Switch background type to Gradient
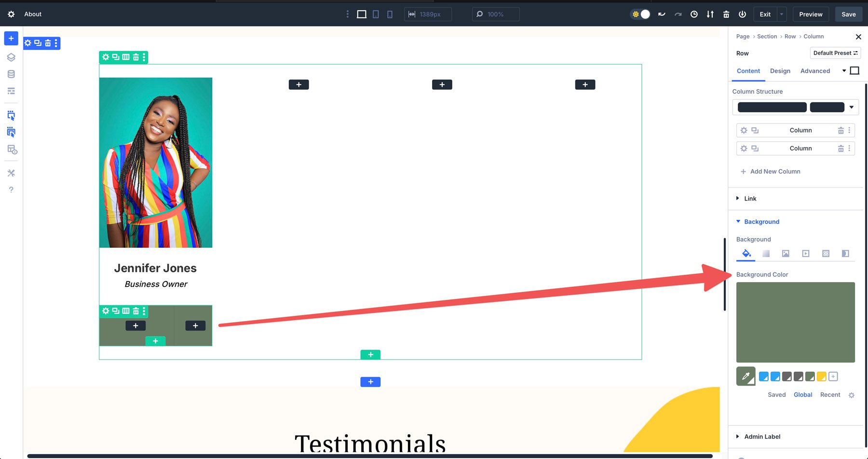The width and height of the screenshot is (868, 459). click(x=766, y=253)
